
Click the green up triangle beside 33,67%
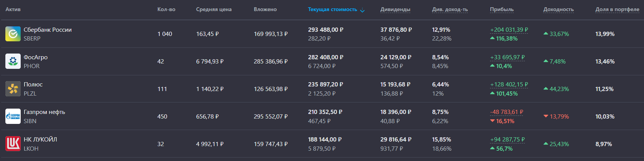pyautogui.click(x=546, y=34)
